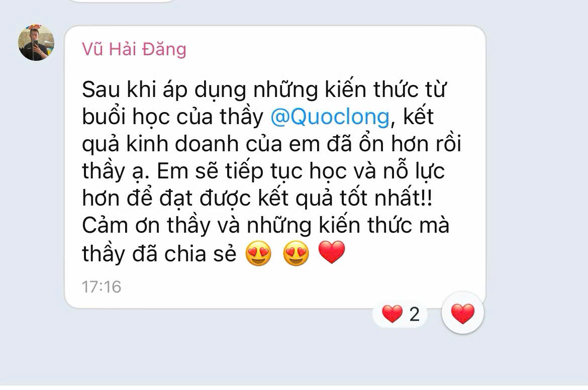
Task: Open the heart reaction counter pill
Action: pyautogui.click(x=400, y=314)
